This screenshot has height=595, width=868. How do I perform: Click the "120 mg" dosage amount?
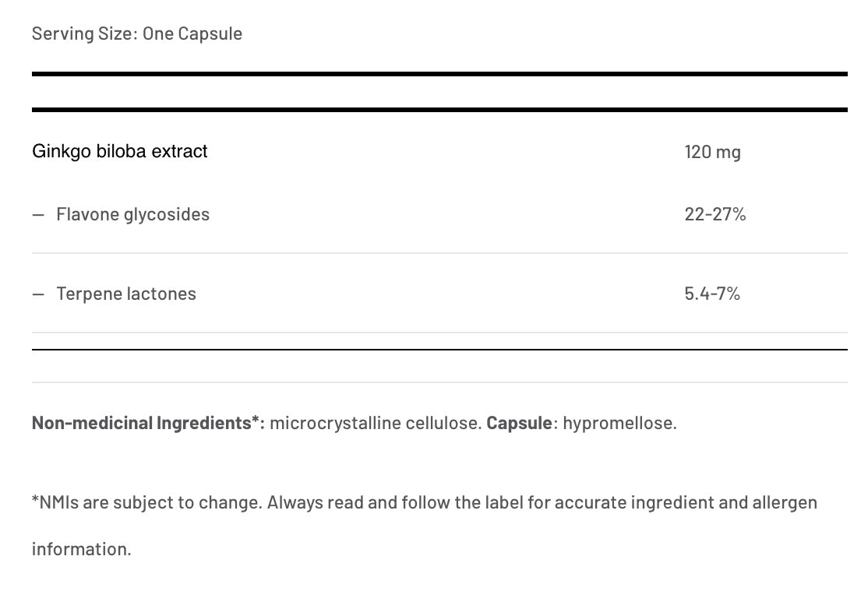(712, 151)
